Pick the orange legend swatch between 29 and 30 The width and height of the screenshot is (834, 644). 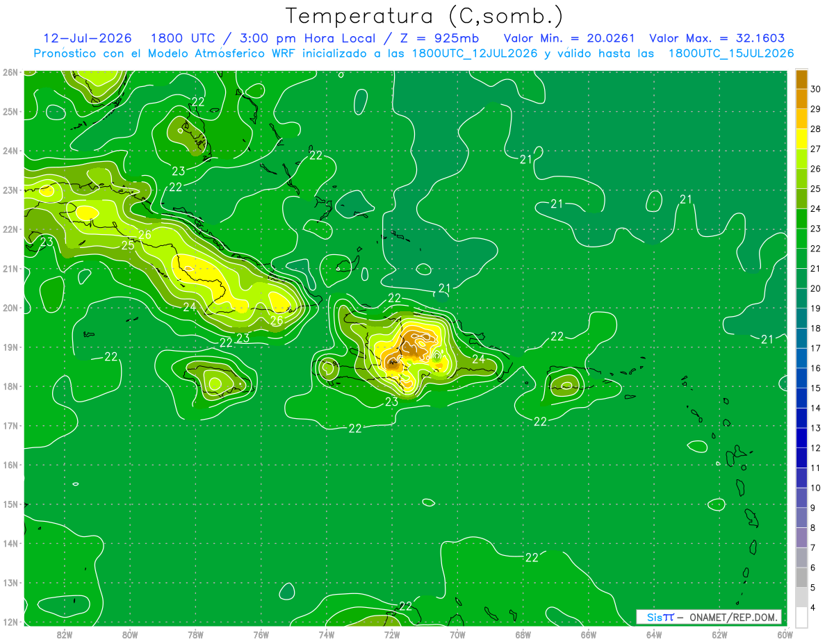[x=801, y=99]
